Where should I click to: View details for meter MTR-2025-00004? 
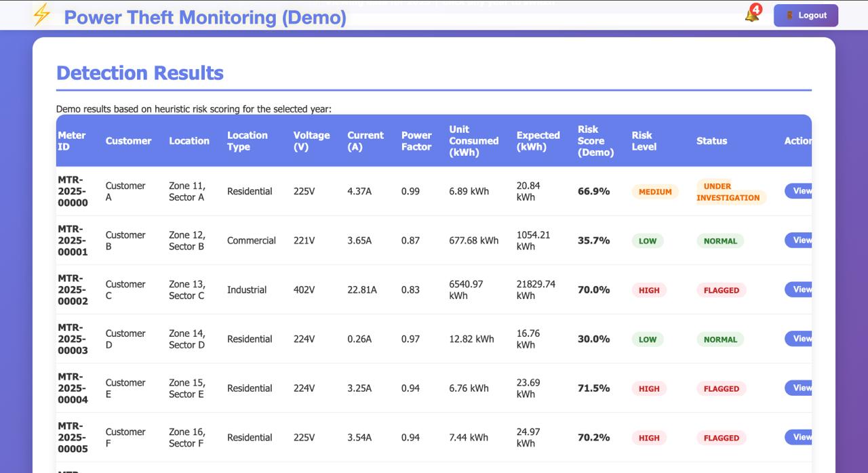798,388
